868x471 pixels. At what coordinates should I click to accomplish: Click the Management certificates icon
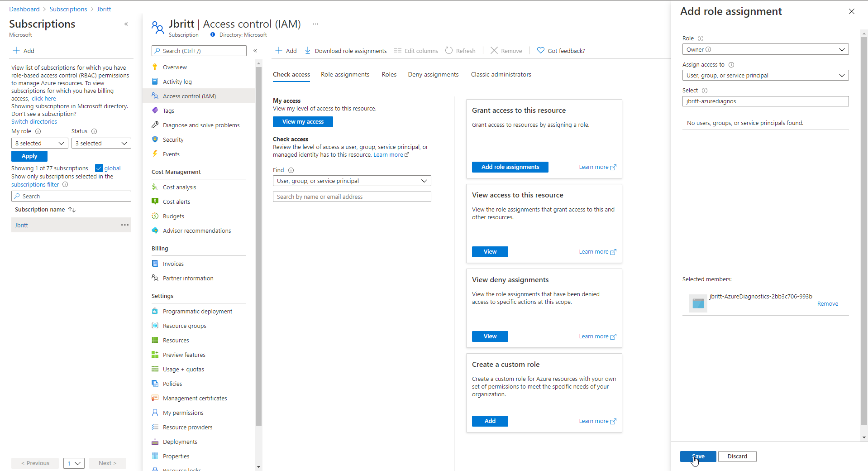[x=155, y=398]
